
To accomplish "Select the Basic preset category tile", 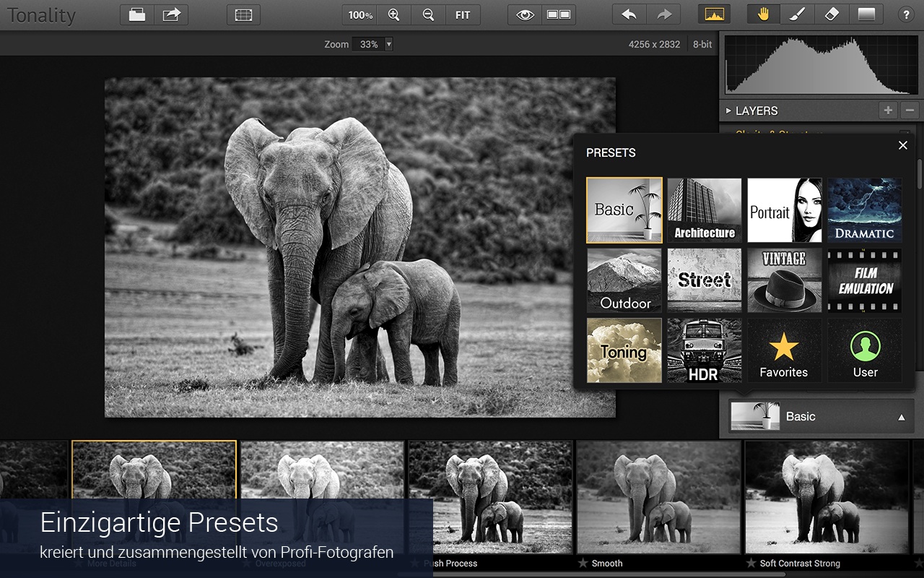I will point(624,210).
